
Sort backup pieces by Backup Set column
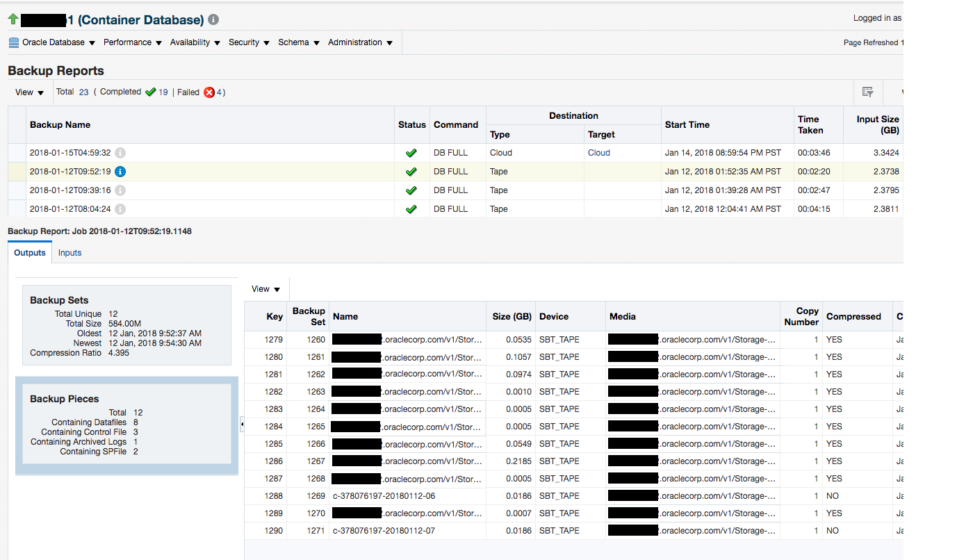pyautogui.click(x=309, y=317)
